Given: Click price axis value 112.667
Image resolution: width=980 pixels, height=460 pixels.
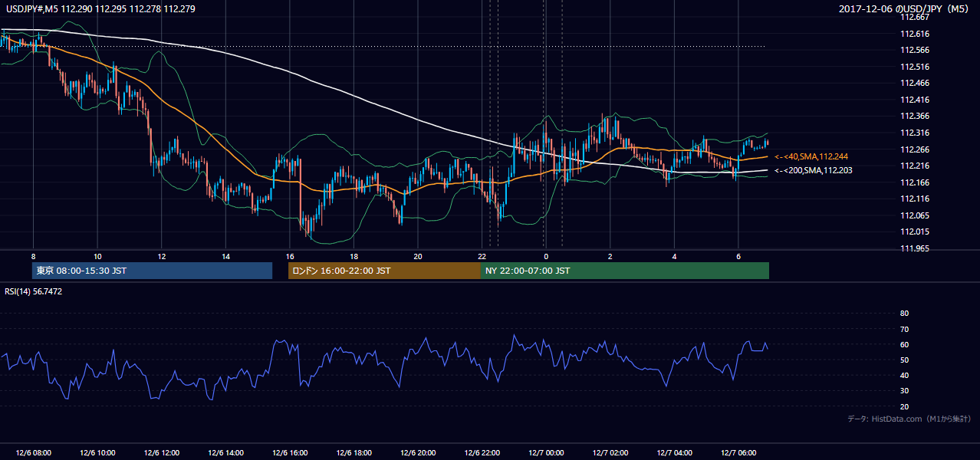Looking at the screenshot, I should 915,18.
